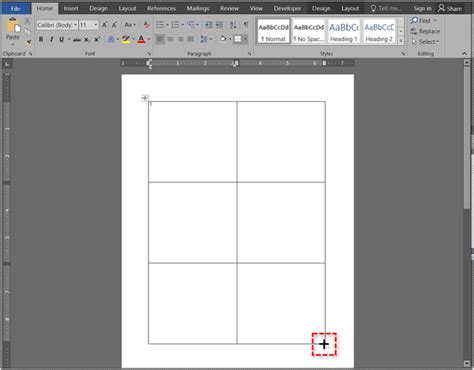Apply the Heading 1 style

344,31
